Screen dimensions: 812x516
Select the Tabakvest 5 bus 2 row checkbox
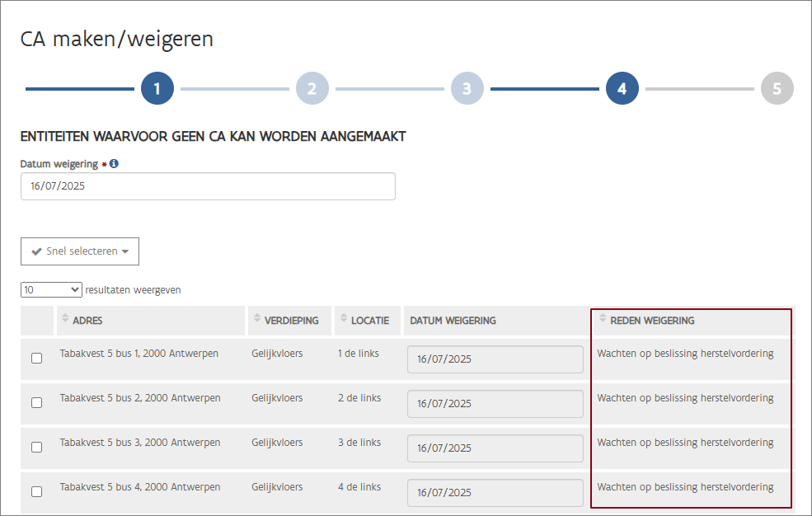coord(36,403)
